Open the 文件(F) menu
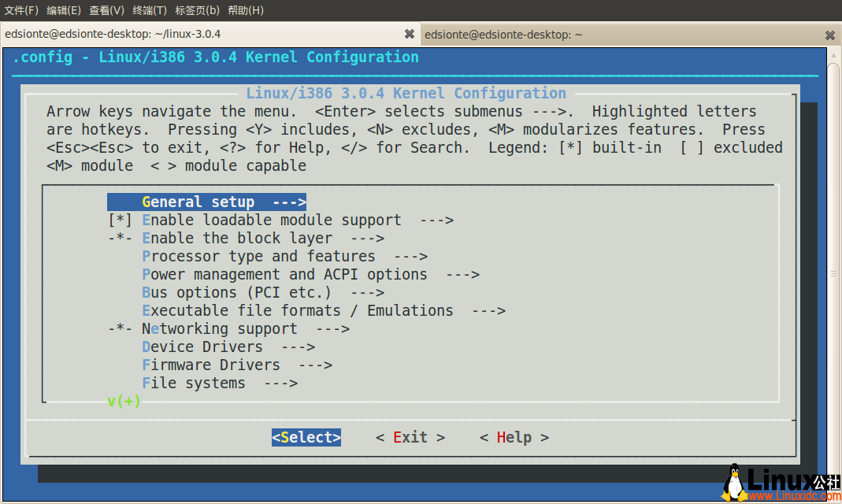Image resolution: width=842 pixels, height=504 pixels. 21,10
